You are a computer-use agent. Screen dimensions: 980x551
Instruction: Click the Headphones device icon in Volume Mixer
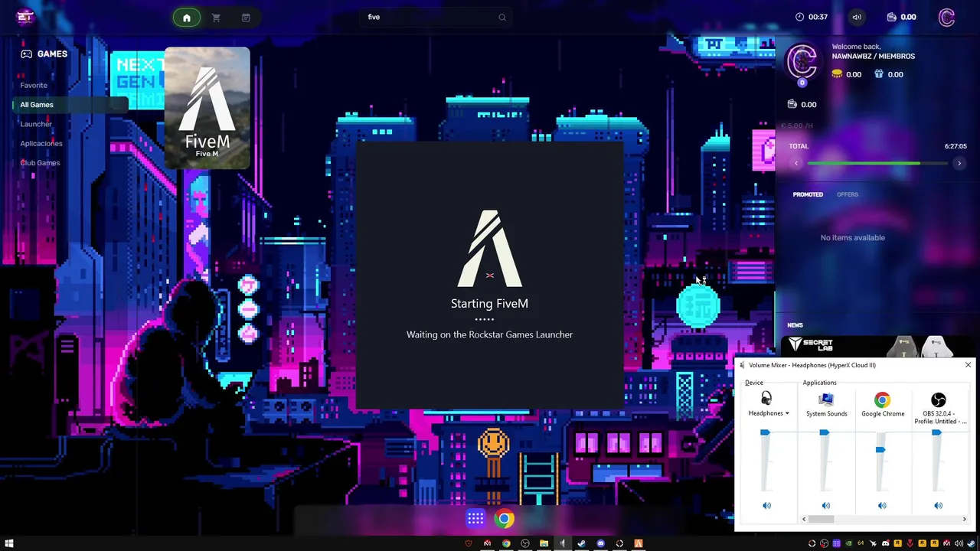pyautogui.click(x=766, y=398)
